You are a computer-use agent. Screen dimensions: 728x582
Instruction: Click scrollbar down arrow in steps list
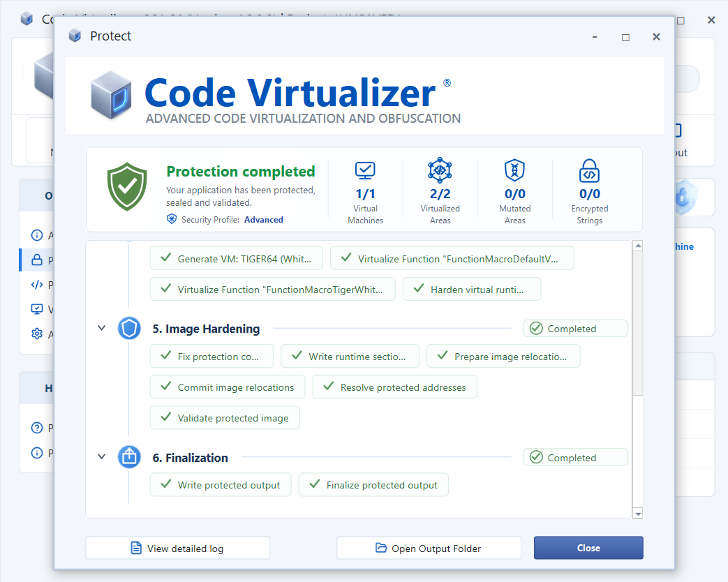[638, 514]
